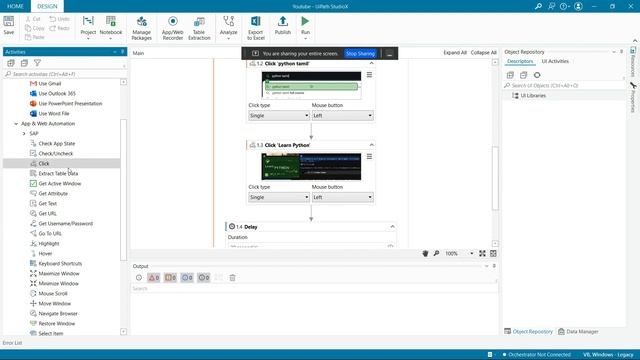
Task: Open the Notebook ribbon option
Action: tap(111, 27)
